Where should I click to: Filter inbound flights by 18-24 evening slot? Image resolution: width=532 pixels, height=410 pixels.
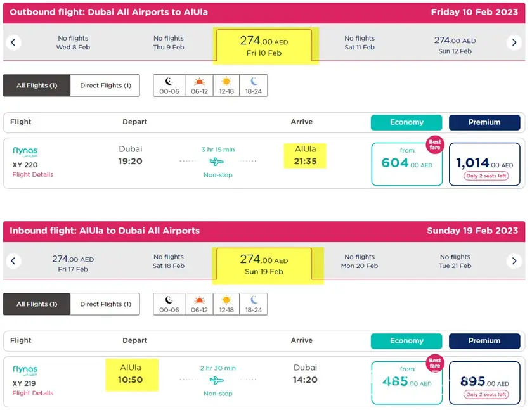(x=254, y=304)
